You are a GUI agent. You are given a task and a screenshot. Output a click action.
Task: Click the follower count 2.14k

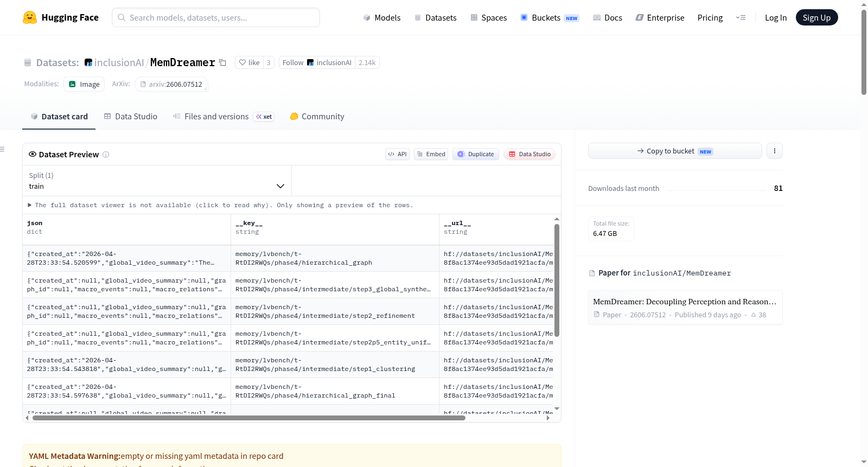pyautogui.click(x=367, y=62)
